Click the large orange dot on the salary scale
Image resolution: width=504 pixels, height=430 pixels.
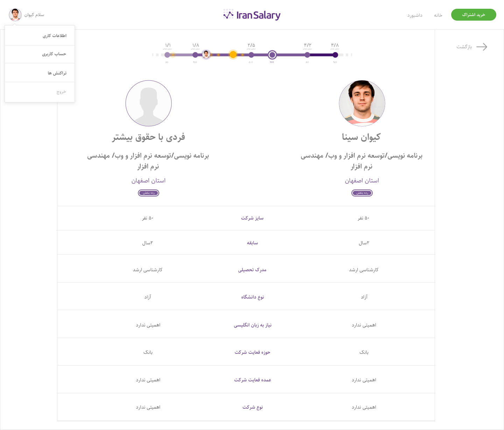(x=233, y=55)
